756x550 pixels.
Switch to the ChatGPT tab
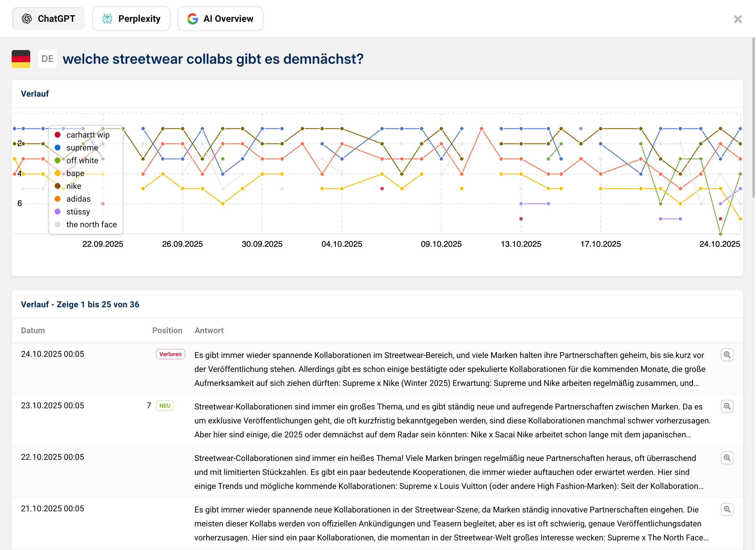tap(48, 19)
